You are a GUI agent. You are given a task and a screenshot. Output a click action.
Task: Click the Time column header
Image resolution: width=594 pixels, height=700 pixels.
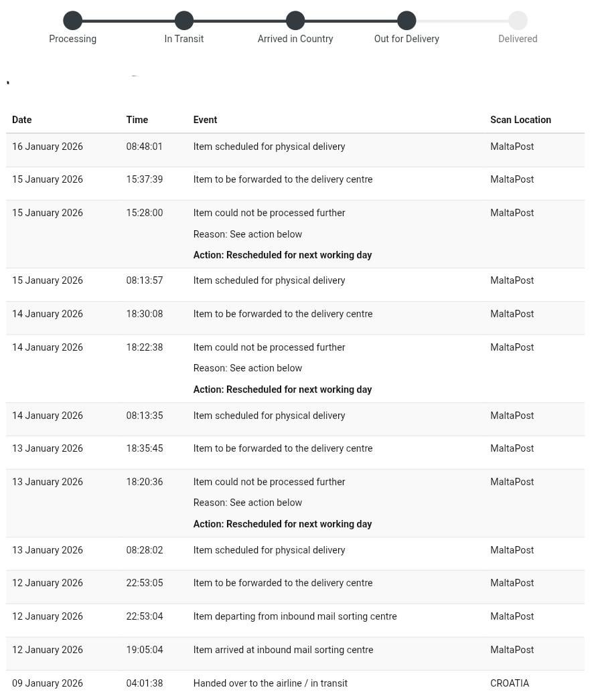pyautogui.click(x=137, y=120)
